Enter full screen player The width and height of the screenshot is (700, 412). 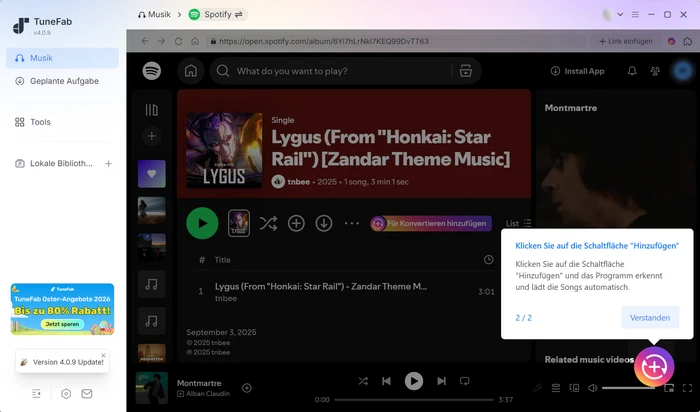[x=688, y=388]
